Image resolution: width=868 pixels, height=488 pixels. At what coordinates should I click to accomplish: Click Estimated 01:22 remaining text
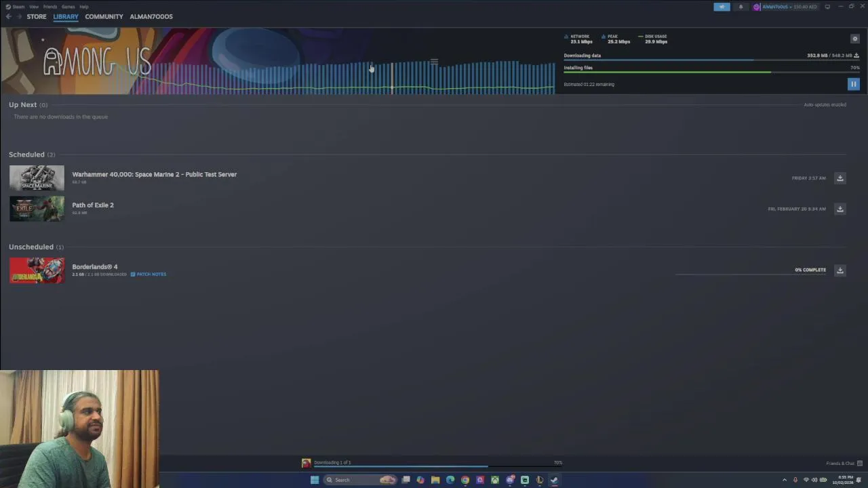tap(589, 85)
